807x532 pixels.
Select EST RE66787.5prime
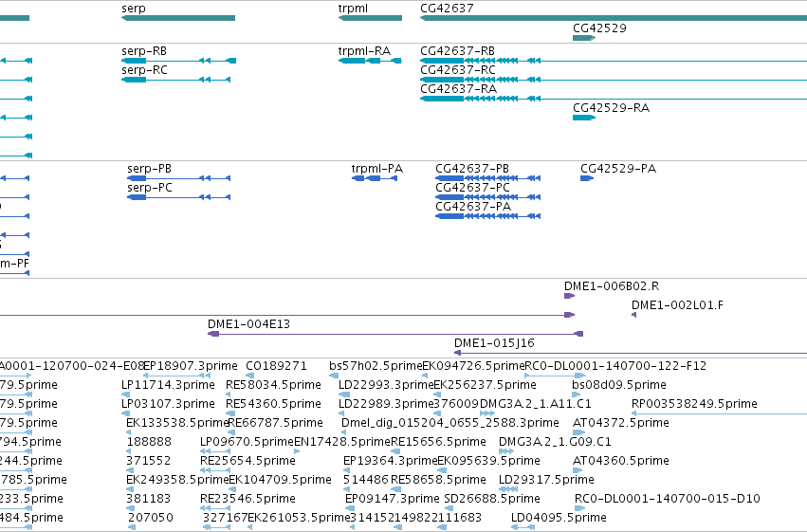pos(275,423)
